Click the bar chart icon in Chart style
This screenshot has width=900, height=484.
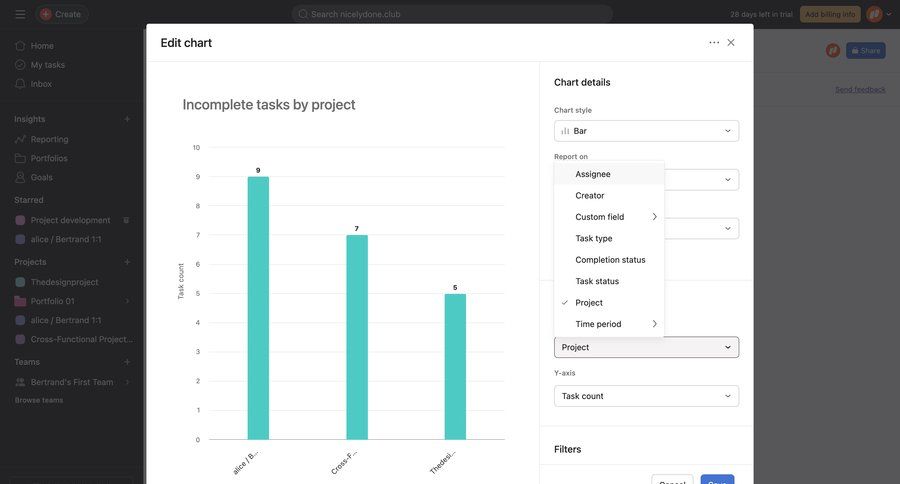click(x=565, y=131)
